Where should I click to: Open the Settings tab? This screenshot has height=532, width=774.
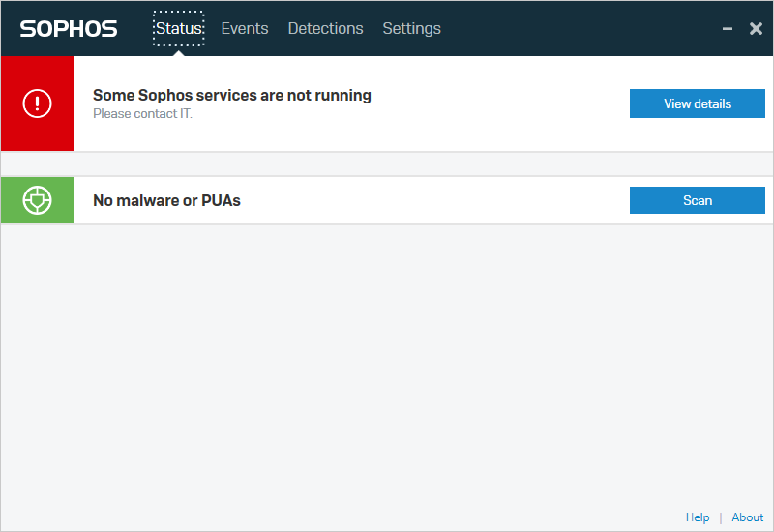[411, 29]
